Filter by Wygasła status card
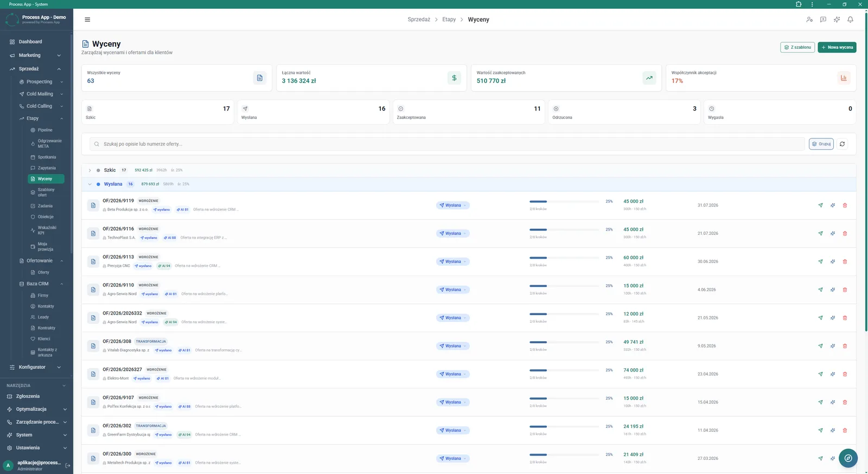This screenshot has height=474, width=868. 780,112
